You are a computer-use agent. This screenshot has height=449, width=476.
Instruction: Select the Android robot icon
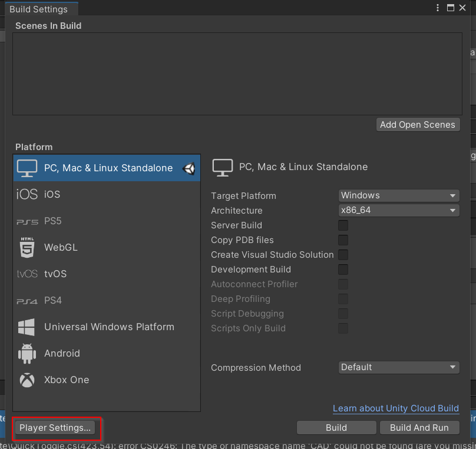tap(27, 354)
